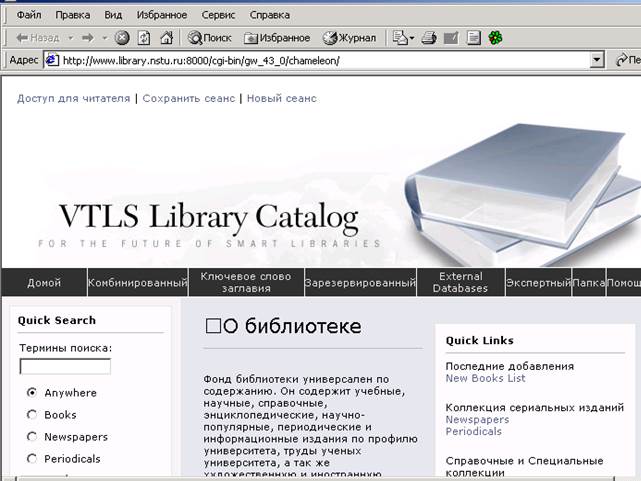
Task: Click the browser Stop icon
Action: [122, 38]
